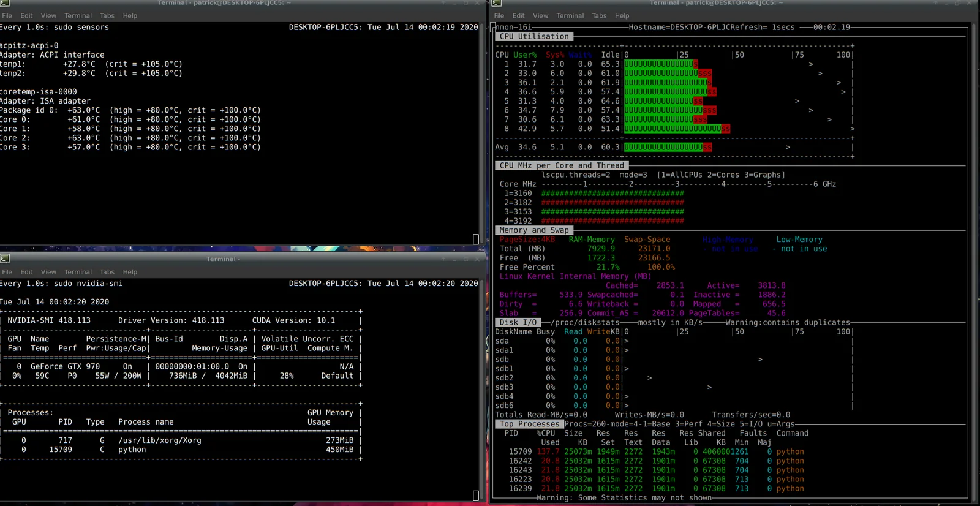Screen dimensions: 980x506
Task: Click the terminal icon in sensors window title bar
Action: [5, 3]
